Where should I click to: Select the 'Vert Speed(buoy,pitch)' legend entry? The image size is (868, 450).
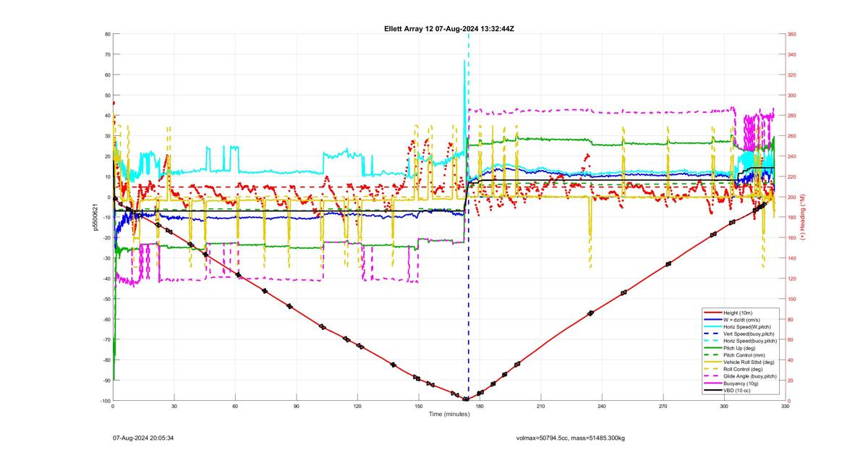(x=749, y=334)
